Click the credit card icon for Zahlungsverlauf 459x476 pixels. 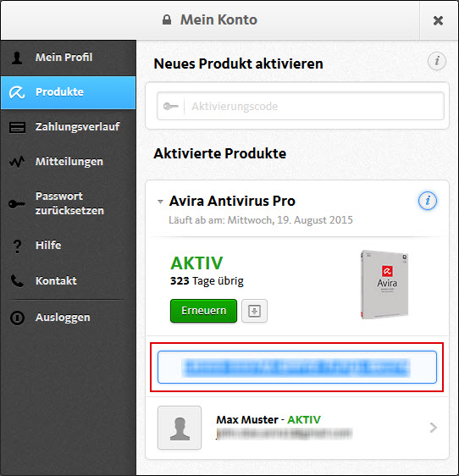point(17,128)
